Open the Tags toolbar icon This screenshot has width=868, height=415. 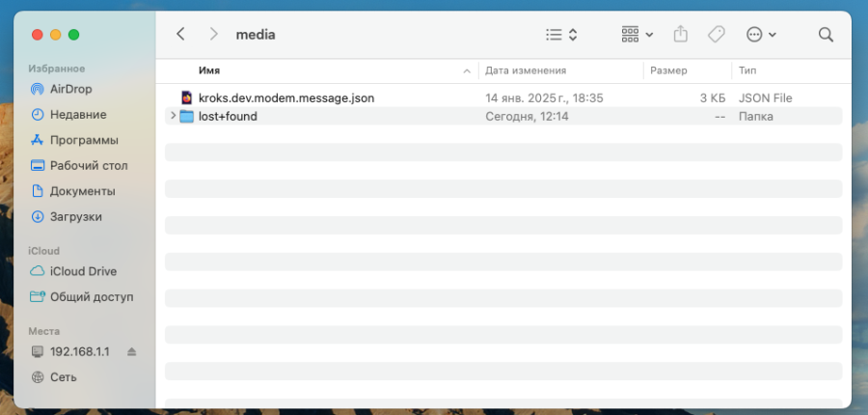click(x=716, y=34)
